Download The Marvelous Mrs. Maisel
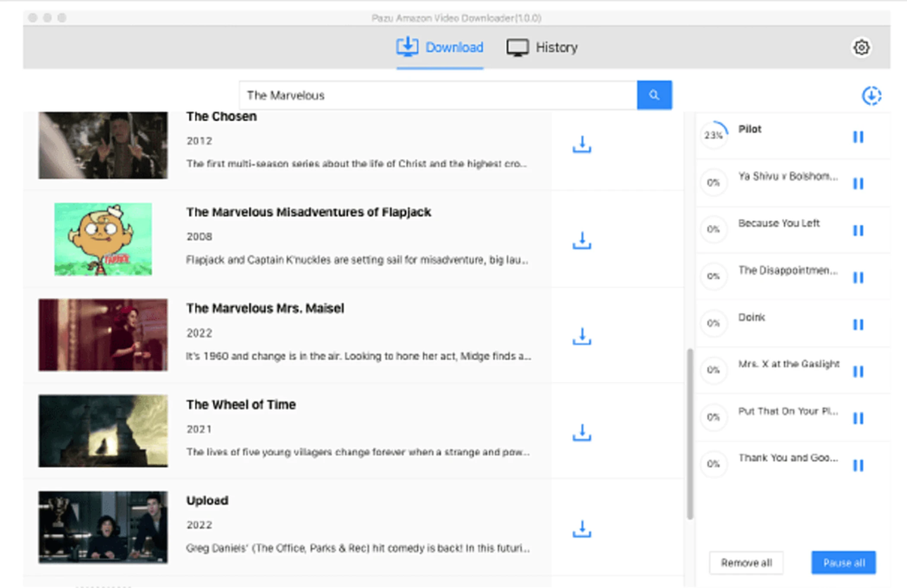The width and height of the screenshot is (907, 588). [x=582, y=336]
